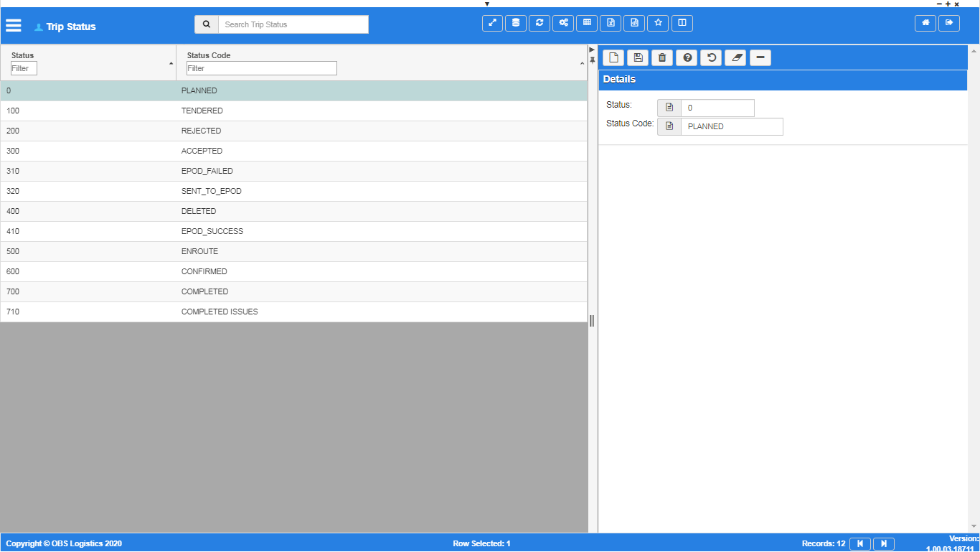Click the eraser clear icon

(x=735, y=57)
